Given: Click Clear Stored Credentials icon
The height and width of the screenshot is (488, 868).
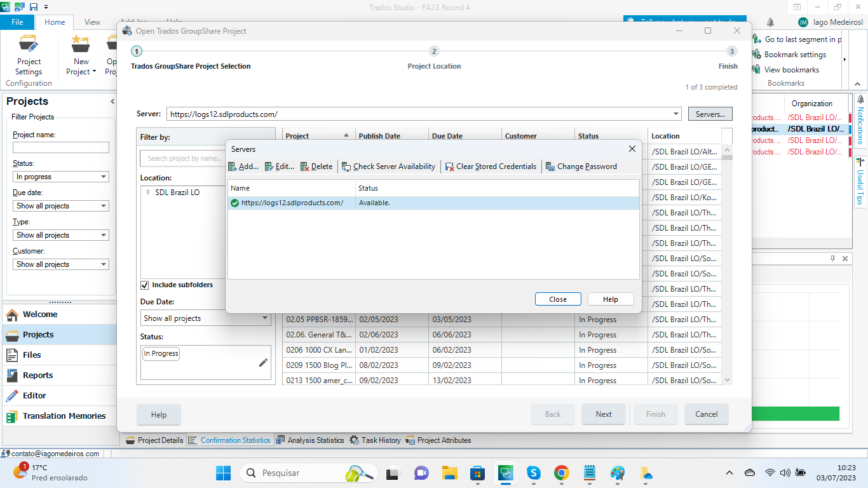Looking at the screenshot, I should [x=450, y=166].
